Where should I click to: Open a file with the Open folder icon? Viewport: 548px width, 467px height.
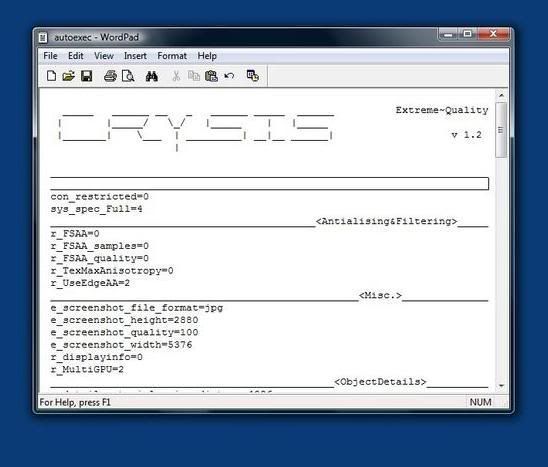(x=68, y=76)
